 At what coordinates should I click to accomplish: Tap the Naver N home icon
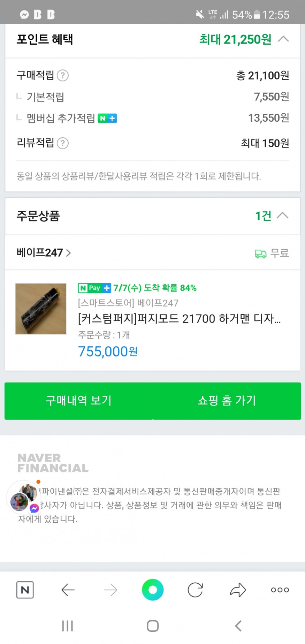[x=25, y=590]
